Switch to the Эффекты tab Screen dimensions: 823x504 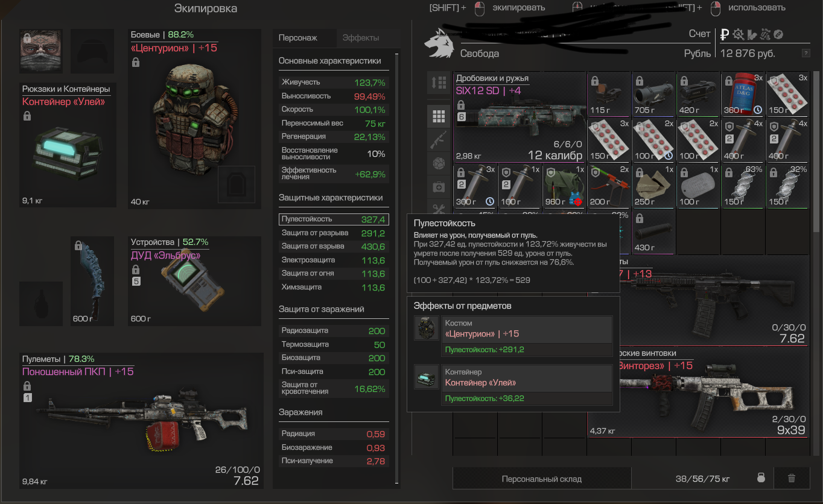pyautogui.click(x=361, y=37)
